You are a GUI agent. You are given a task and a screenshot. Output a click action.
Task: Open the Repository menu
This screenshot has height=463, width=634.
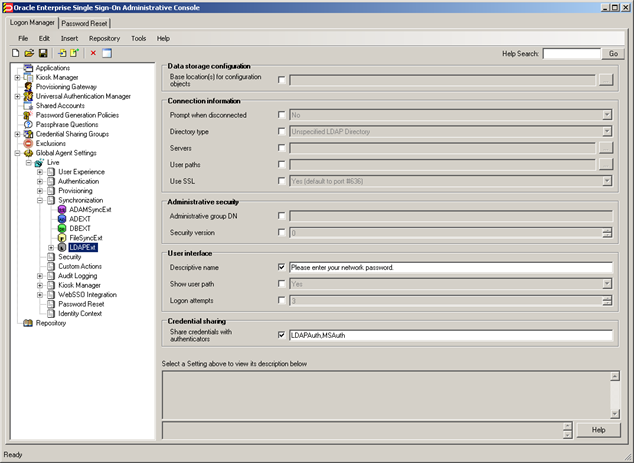104,38
